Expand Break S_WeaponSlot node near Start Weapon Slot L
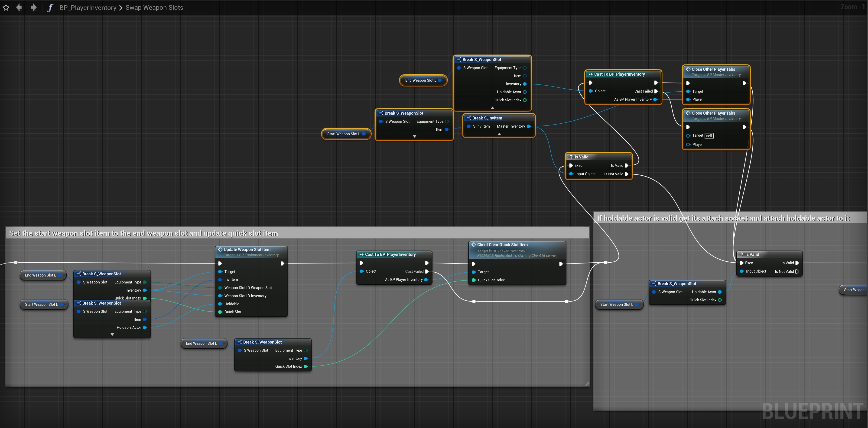Viewport: 868px width, 428px height. pos(414,136)
